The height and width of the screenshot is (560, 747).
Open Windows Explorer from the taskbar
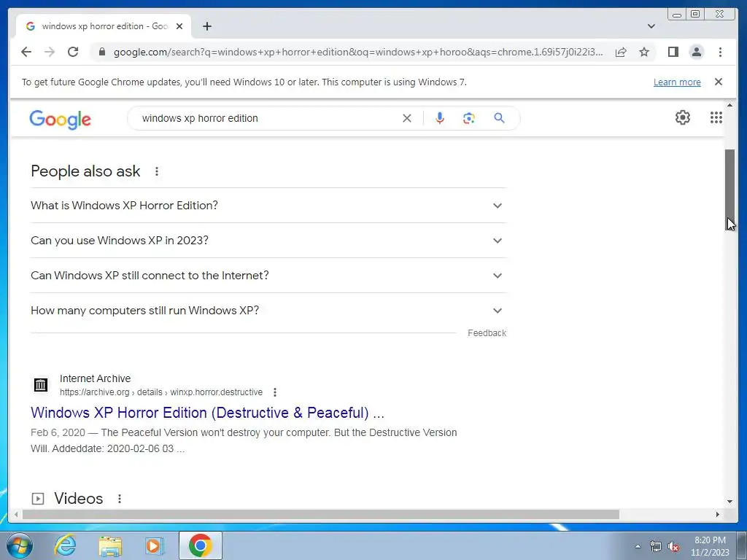(x=110, y=545)
